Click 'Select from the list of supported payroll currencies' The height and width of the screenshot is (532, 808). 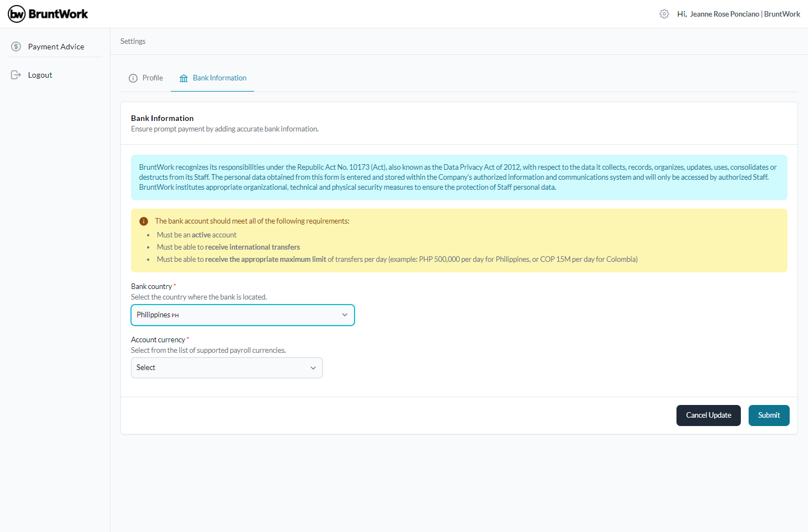click(208, 350)
